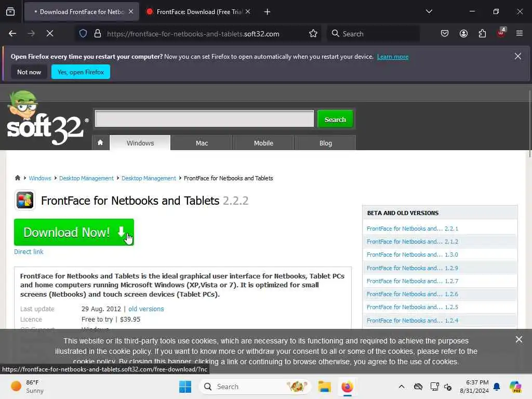Open the Firefox View icon in tab strip

tap(10, 12)
